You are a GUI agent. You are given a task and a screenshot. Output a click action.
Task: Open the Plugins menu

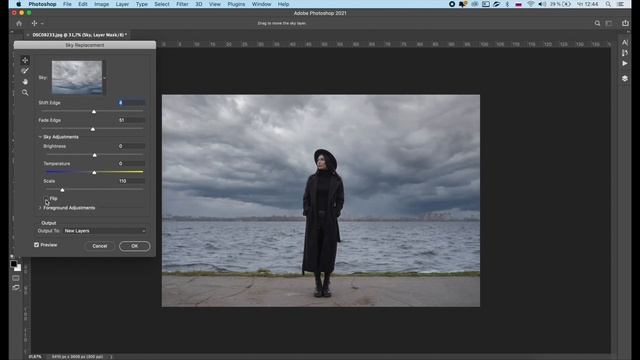[236, 4]
